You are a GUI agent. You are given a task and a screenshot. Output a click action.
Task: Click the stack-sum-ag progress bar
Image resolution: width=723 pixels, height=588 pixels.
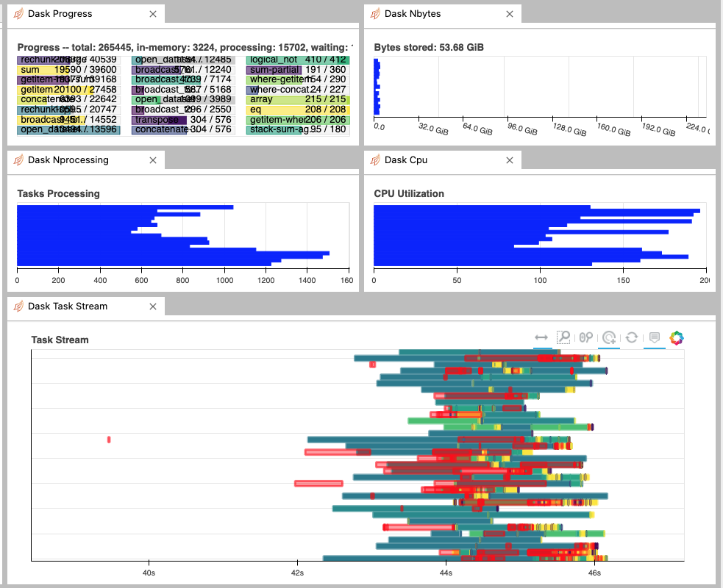(298, 129)
